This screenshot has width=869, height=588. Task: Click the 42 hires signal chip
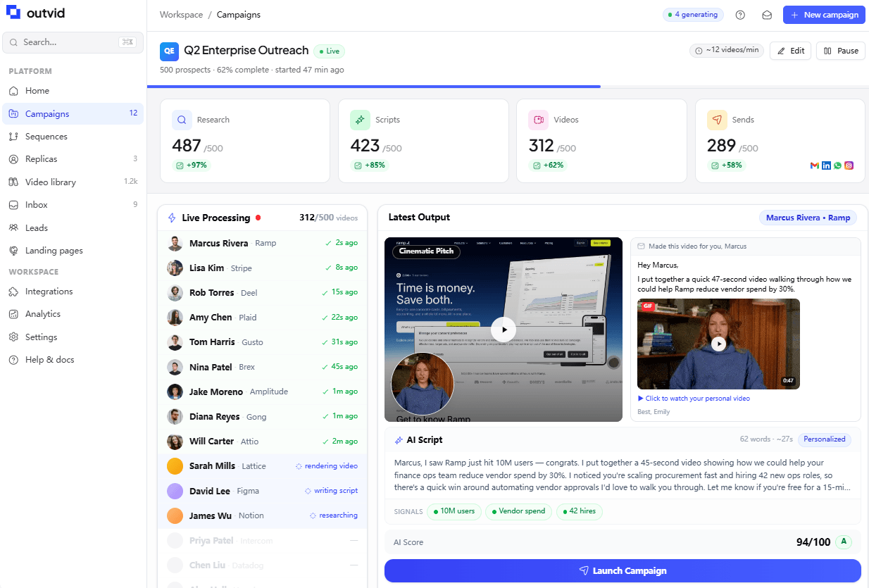579,511
